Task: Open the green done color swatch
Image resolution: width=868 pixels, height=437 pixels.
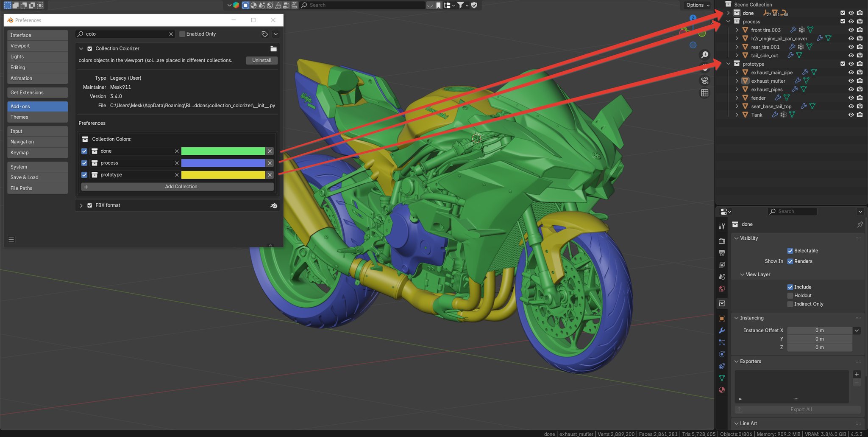Action: (223, 151)
